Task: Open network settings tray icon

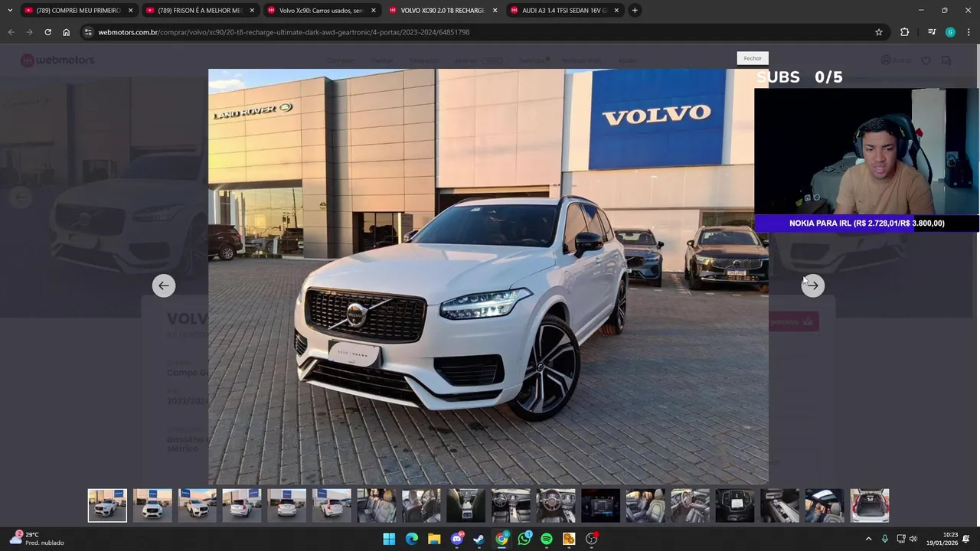Action: [x=901, y=539]
